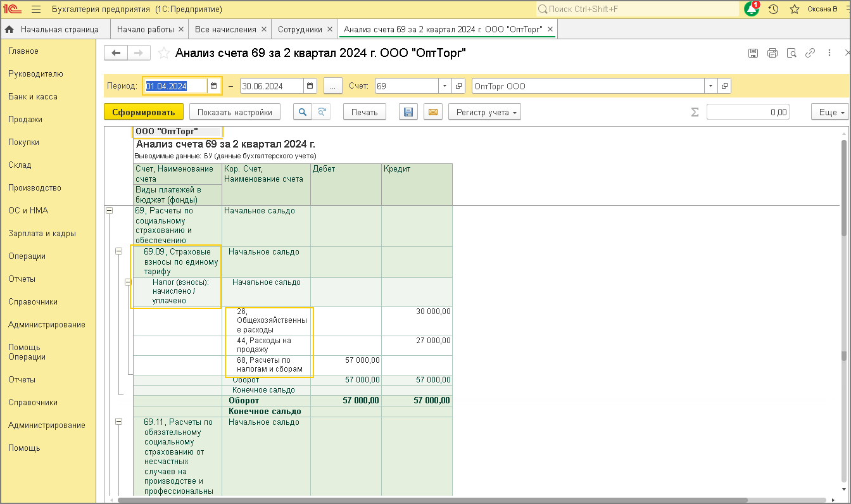Open Зарплата и кадры section

point(42,233)
